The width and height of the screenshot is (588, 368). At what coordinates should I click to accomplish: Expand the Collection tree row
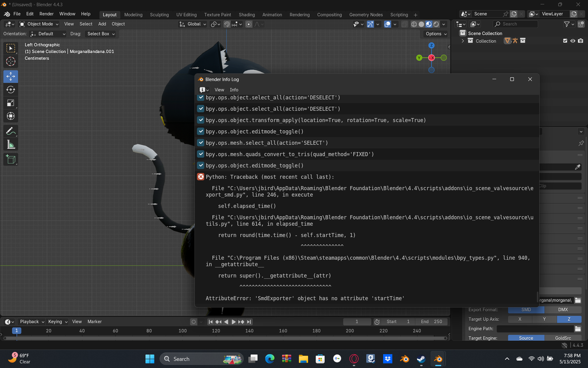point(463,41)
